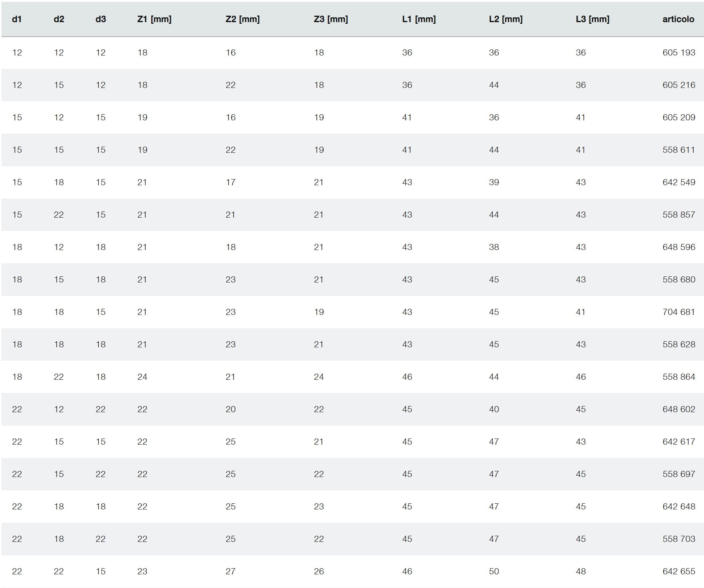Click the Z3 [mm] column header
The image size is (704, 588).
point(331,19)
